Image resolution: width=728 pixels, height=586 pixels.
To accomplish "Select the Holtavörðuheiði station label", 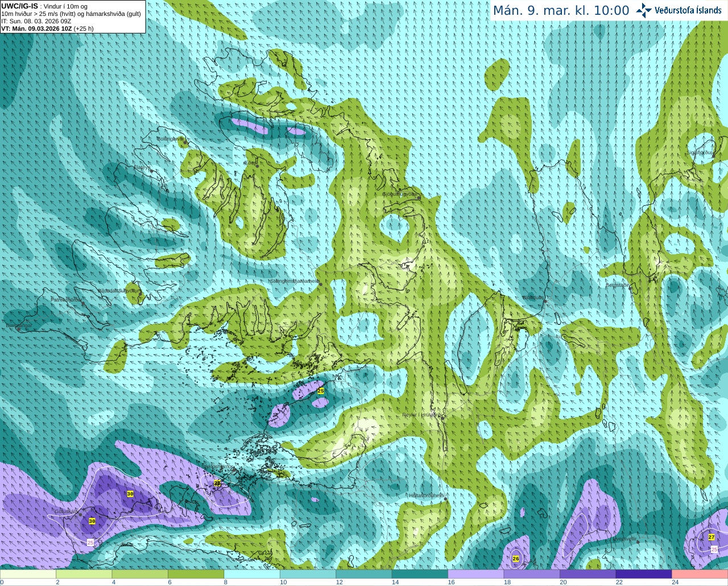I will 426,496.
